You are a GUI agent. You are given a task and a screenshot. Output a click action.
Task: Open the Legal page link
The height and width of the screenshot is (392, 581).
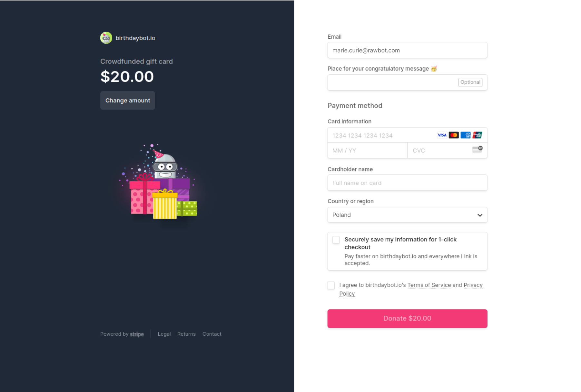164,334
